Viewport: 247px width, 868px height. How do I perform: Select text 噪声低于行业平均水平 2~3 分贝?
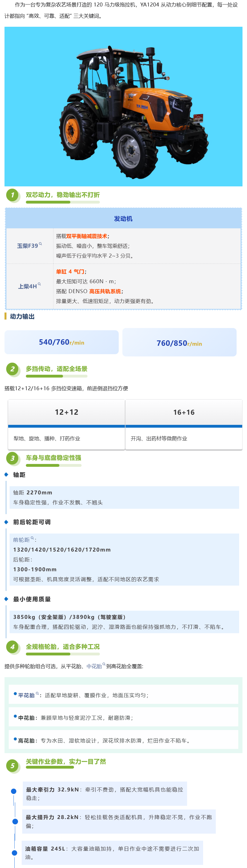95,256
